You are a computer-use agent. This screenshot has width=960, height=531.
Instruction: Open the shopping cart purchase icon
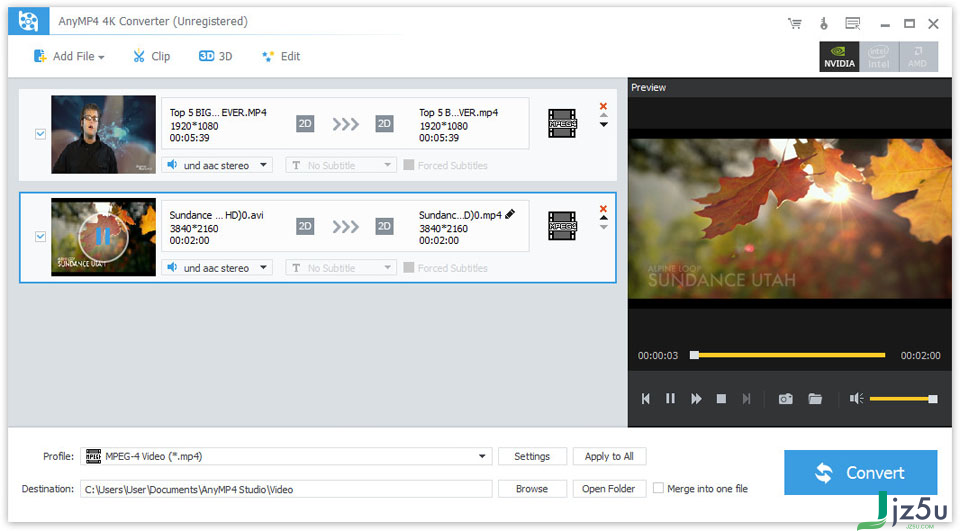pyautogui.click(x=795, y=24)
